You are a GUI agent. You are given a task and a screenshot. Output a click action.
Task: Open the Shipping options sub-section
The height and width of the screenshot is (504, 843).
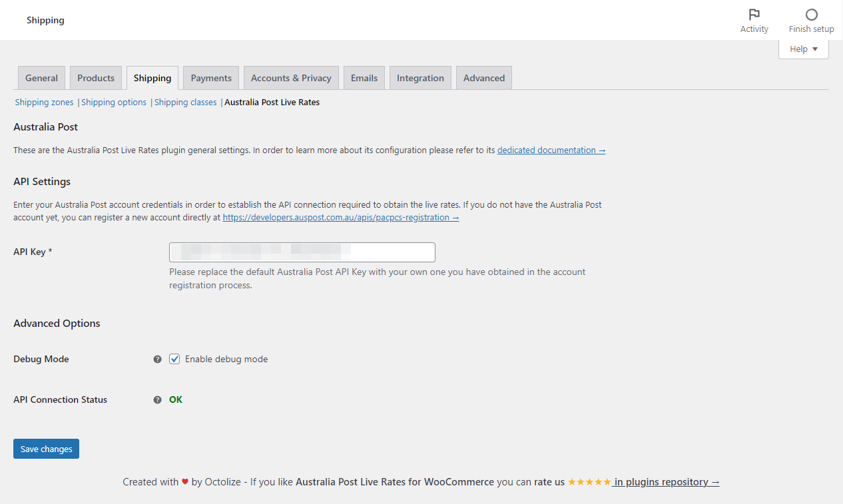click(114, 102)
